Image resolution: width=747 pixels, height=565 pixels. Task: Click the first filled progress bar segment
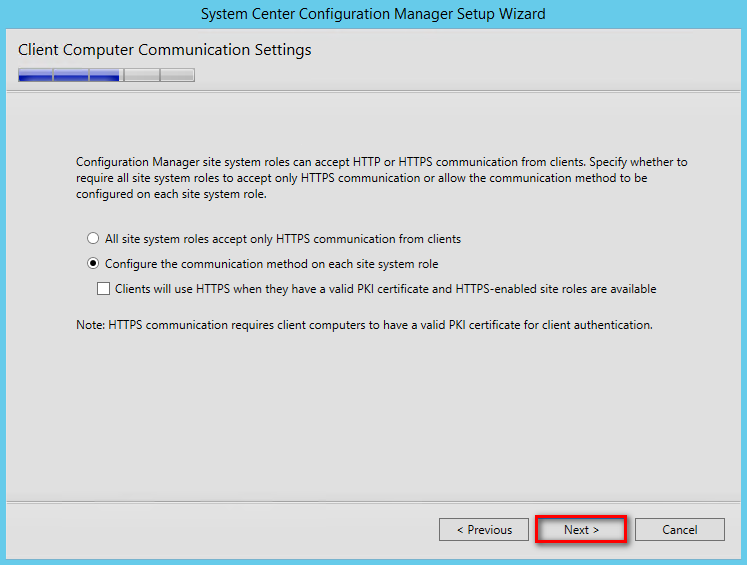point(36,75)
